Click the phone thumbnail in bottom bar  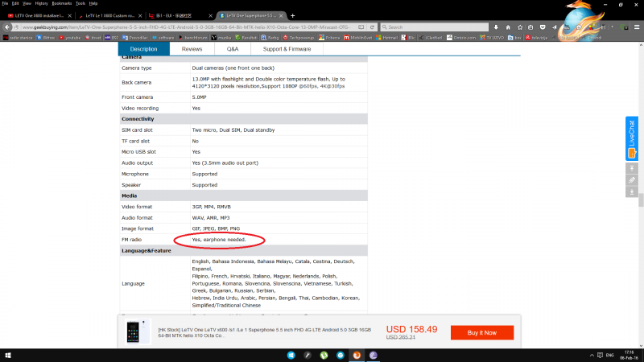pyautogui.click(x=137, y=331)
